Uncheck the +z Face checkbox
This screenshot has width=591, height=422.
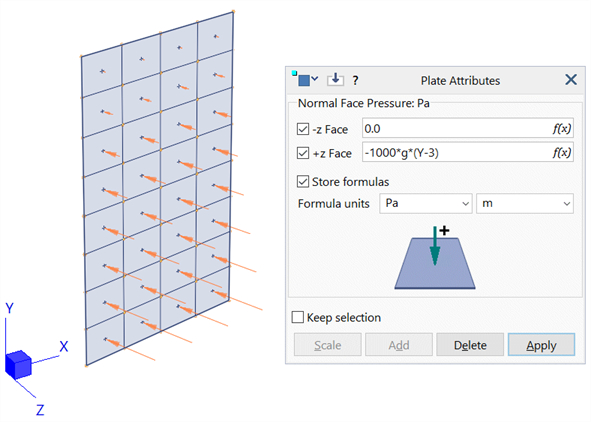tap(303, 153)
